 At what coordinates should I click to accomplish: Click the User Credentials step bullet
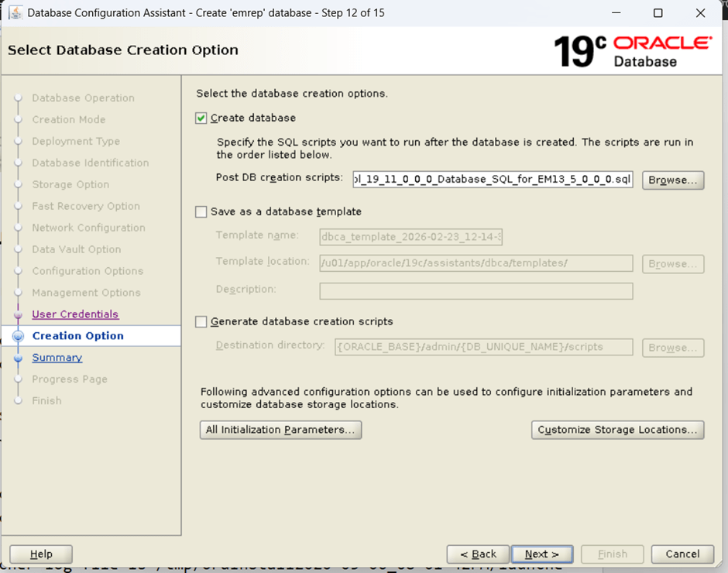point(19,315)
